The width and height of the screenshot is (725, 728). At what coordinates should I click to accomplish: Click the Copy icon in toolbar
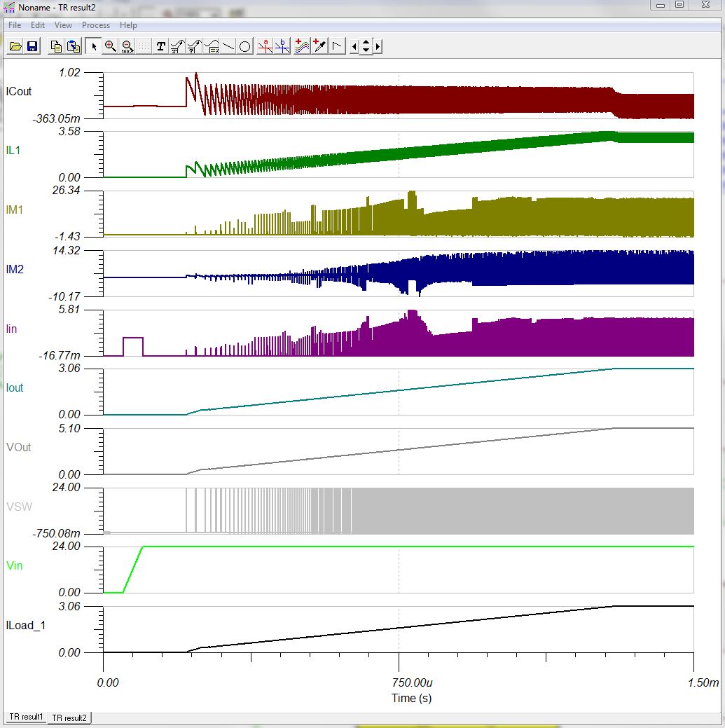point(56,47)
